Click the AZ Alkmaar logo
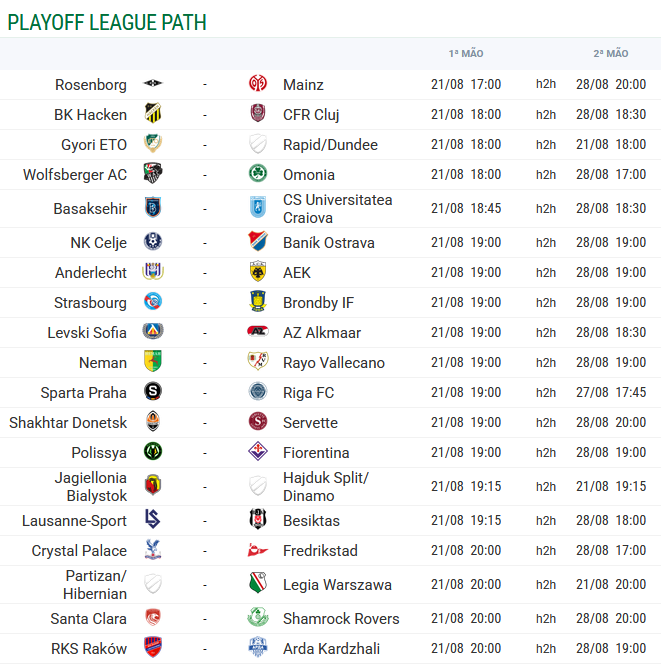Viewport: 661px width, 665px height. click(x=258, y=331)
